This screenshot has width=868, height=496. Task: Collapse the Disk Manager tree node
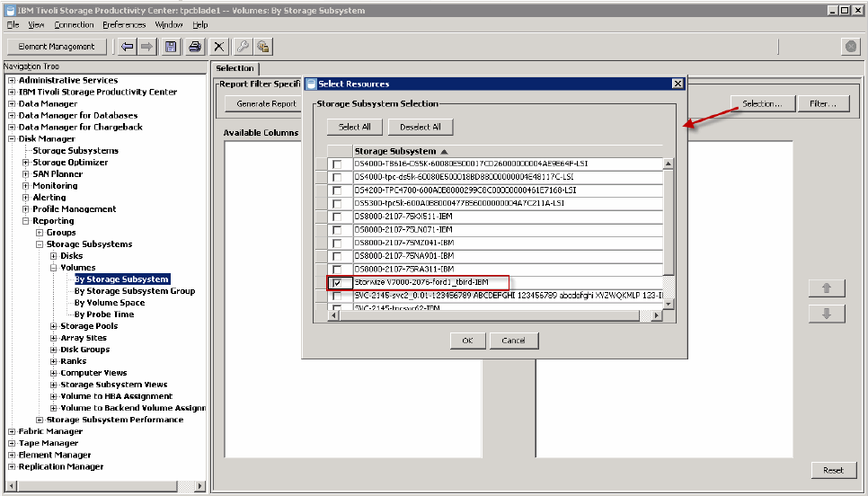pyautogui.click(x=12, y=139)
